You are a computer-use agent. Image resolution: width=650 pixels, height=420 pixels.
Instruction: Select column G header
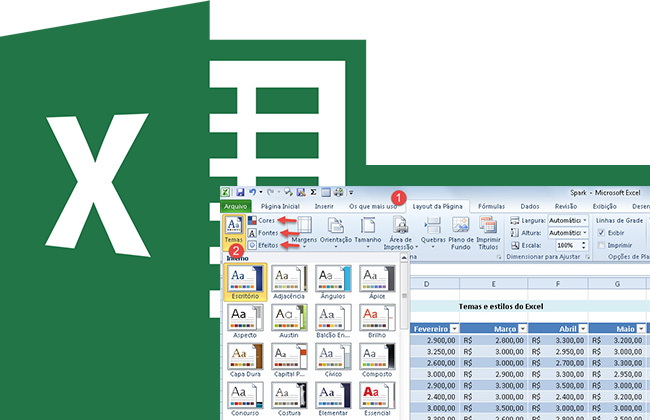coord(617,284)
